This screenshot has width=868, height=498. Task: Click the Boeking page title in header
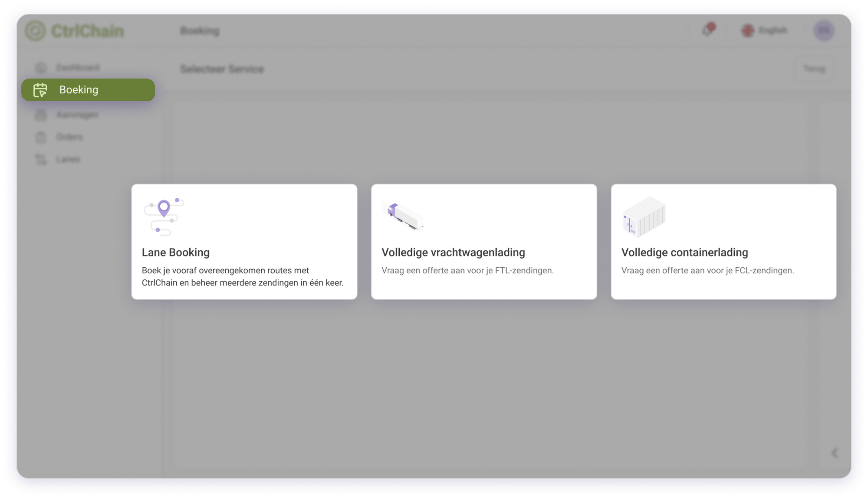click(200, 31)
